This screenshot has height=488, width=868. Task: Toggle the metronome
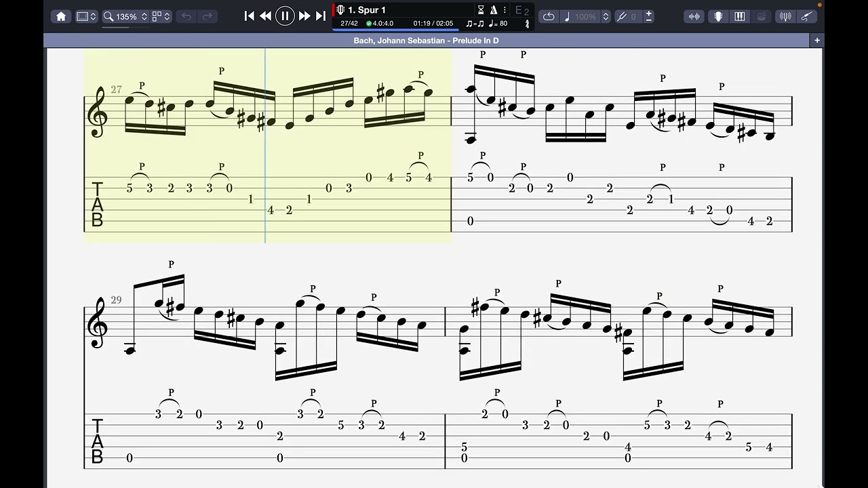pos(493,10)
